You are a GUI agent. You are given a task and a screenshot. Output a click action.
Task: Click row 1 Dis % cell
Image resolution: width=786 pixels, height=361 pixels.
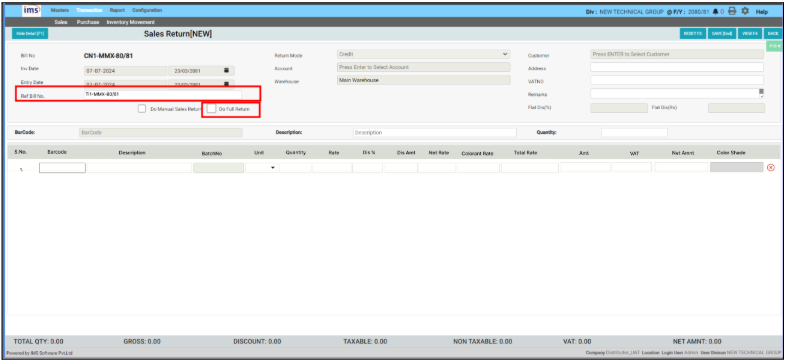click(367, 168)
